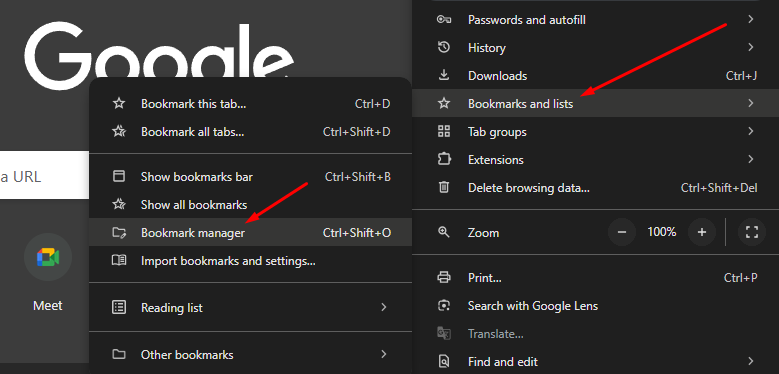Click the Import bookmarks book icon
Image resolution: width=779 pixels, height=374 pixels.
[x=119, y=260]
